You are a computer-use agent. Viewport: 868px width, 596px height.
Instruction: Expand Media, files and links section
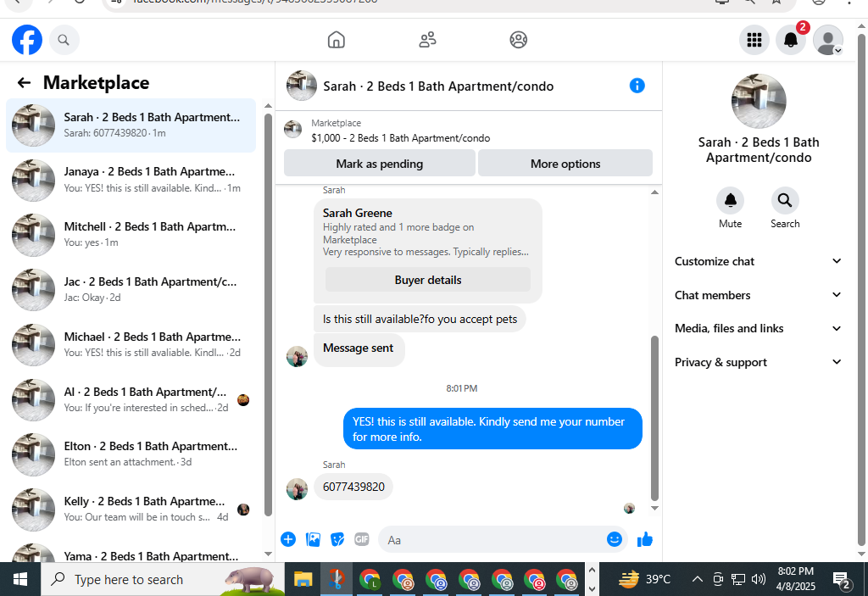(x=758, y=328)
